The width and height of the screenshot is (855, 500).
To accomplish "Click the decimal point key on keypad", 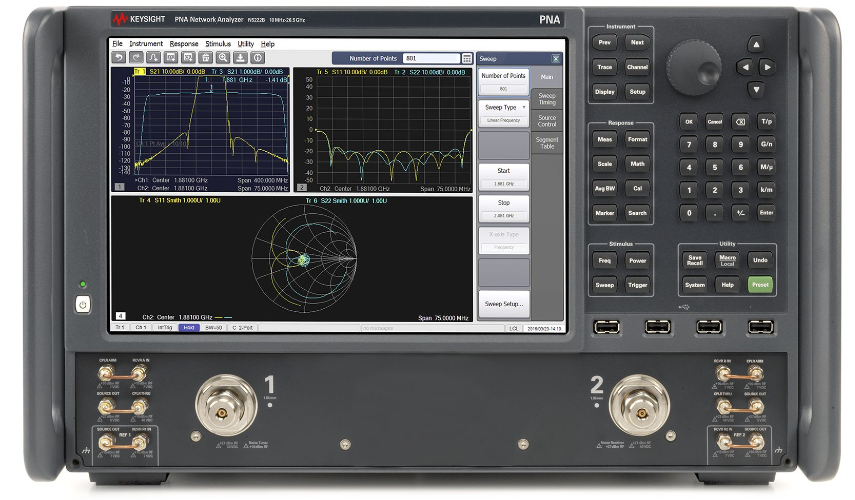I will pyautogui.click(x=715, y=213).
